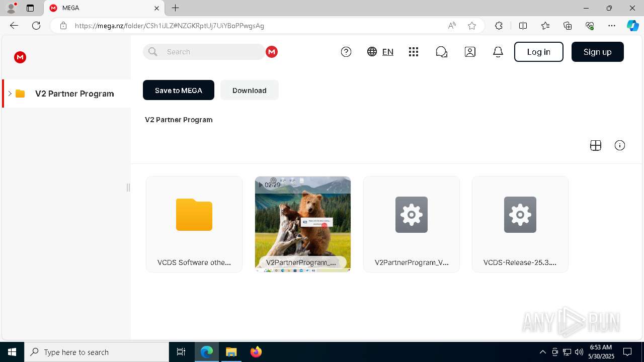The height and width of the screenshot is (362, 644).
Task: Close the MEGA tab
Action: point(156,8)
